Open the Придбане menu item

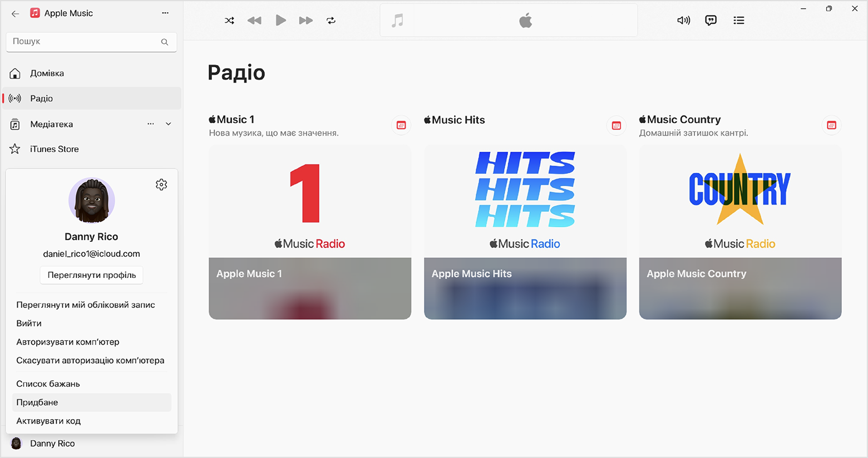click(92, 402)
